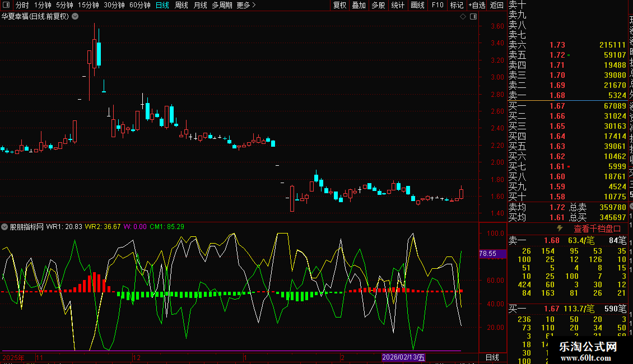Switch to the 分时 intraday tab
The image size is (633, 364).
[x=22, y=5]
